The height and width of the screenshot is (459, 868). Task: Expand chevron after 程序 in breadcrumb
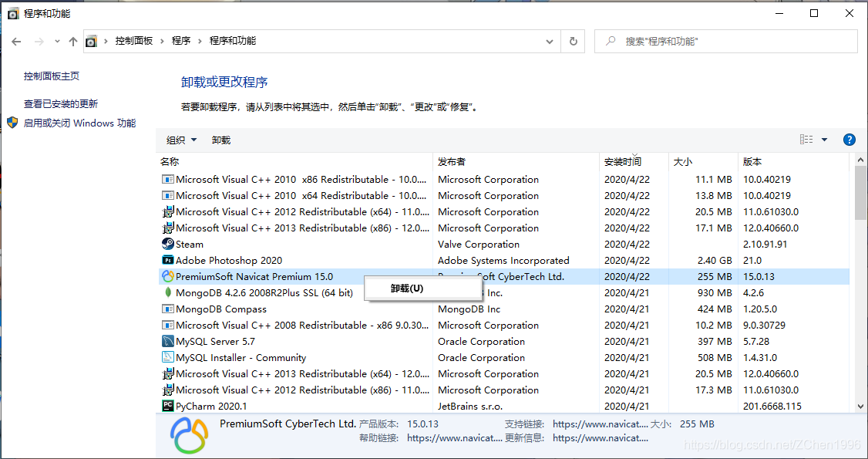click(x=200, y=41)
